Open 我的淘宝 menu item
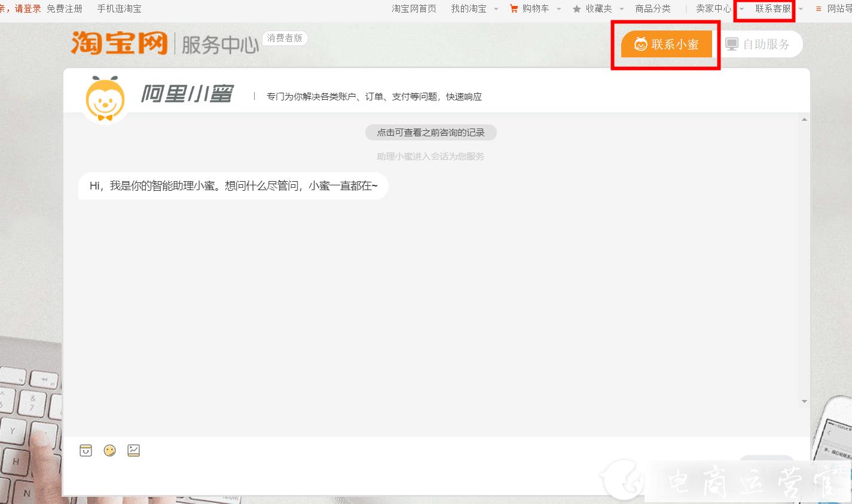Screen dimensions: 852x504 pos(469,9)
